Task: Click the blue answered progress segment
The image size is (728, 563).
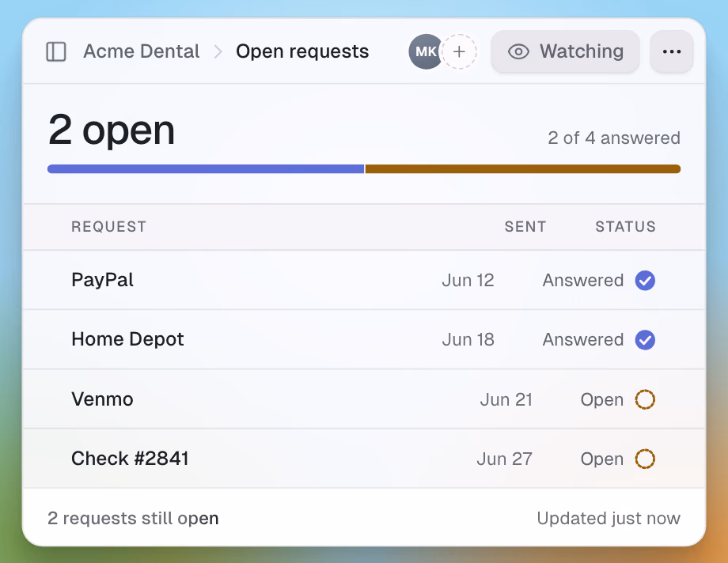Action: point(206,169)
